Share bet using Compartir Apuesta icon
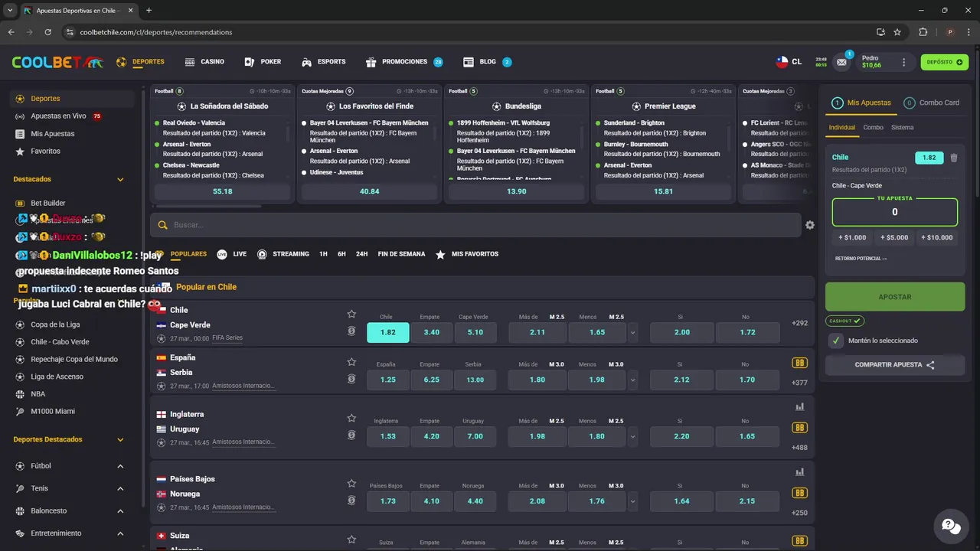980x551 pixels. click(x=930, y=365)
